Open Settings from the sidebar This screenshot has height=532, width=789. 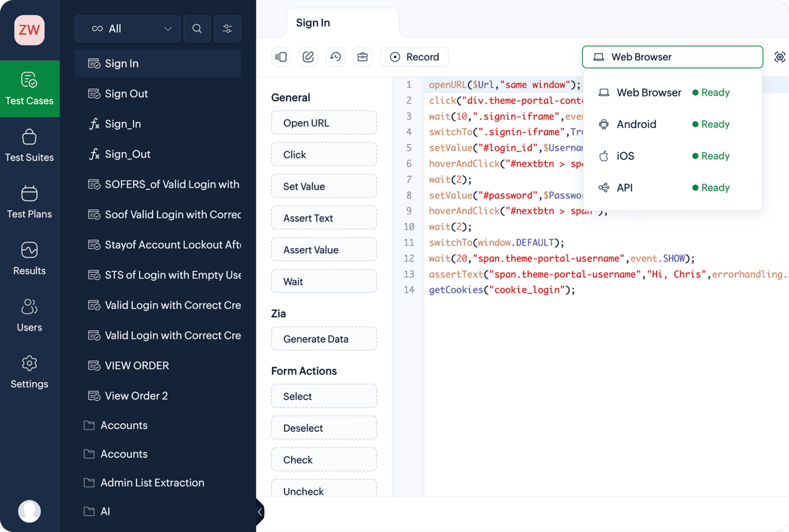point(30,372)
